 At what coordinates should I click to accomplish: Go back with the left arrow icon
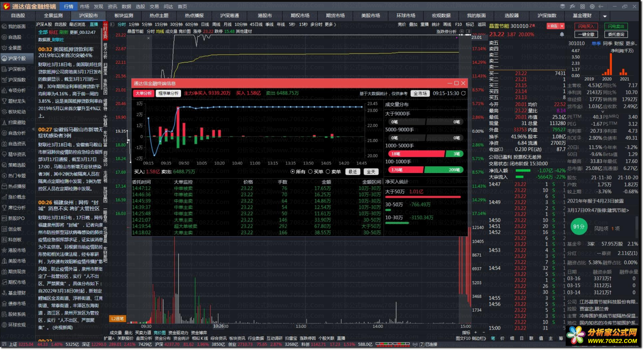(x=601, y=6)
